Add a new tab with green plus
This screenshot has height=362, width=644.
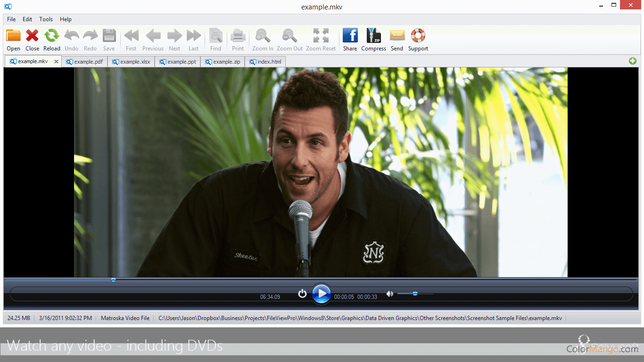pos(632,61)
